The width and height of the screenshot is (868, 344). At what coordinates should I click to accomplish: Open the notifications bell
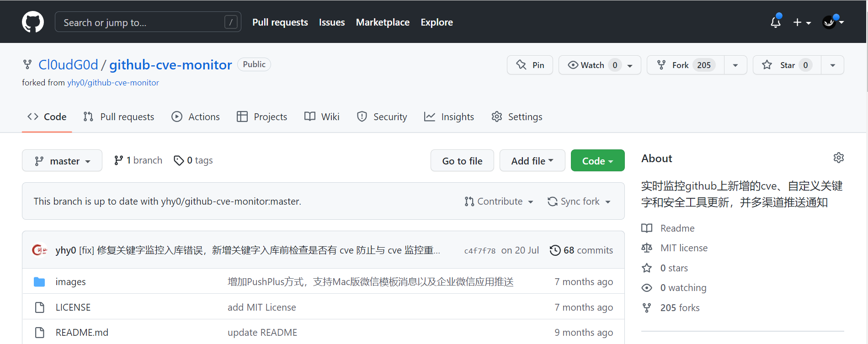[776, 22]
